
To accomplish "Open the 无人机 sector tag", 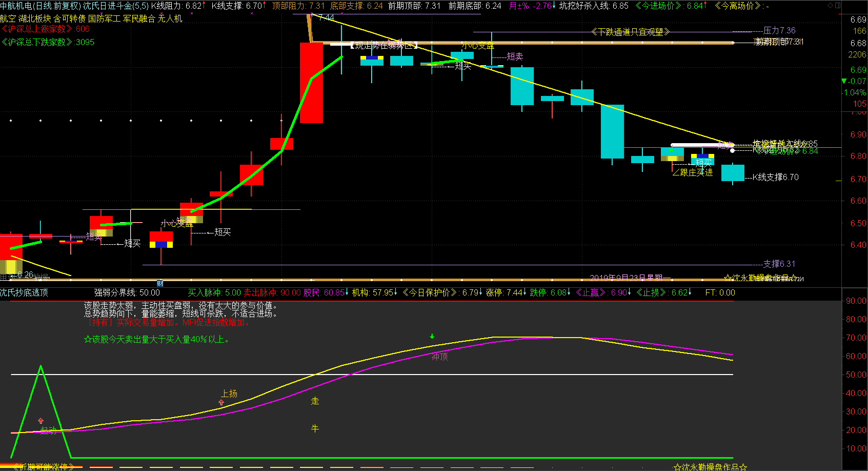I will (x=170, y=18).
